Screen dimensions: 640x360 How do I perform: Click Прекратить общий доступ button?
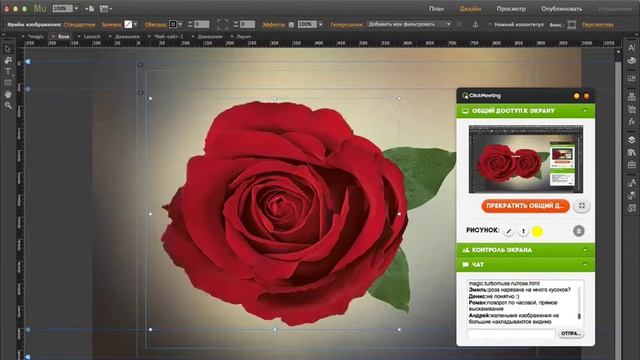pos(526,206)
